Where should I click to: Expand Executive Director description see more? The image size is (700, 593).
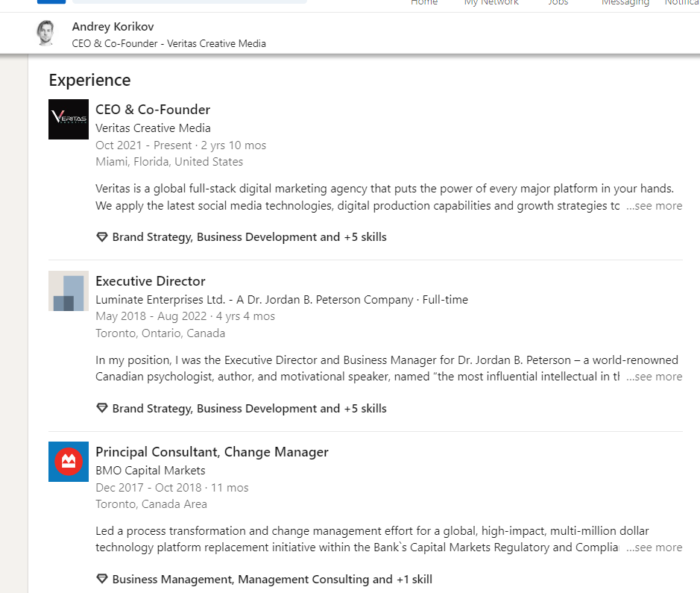tap(654, 377)
